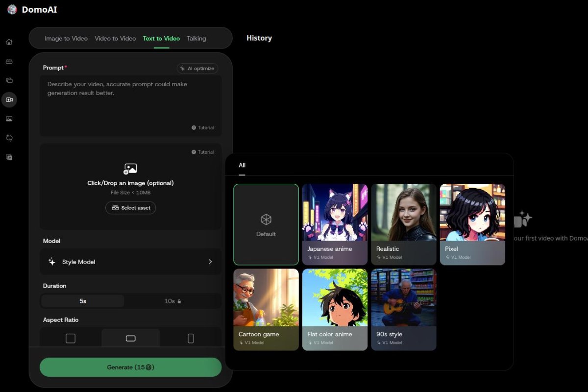Click the image upload icon in the drop area
This screenshot has height=392, width=588.
pos(130,168)
